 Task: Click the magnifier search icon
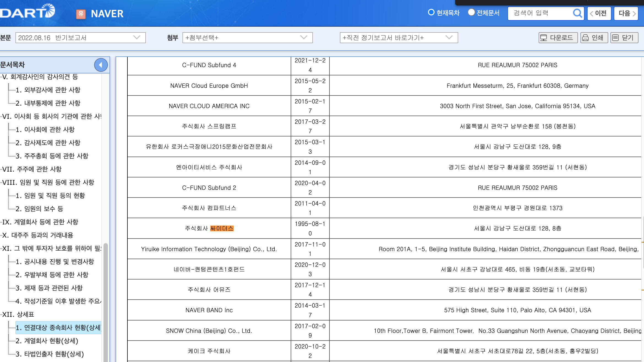577,13
